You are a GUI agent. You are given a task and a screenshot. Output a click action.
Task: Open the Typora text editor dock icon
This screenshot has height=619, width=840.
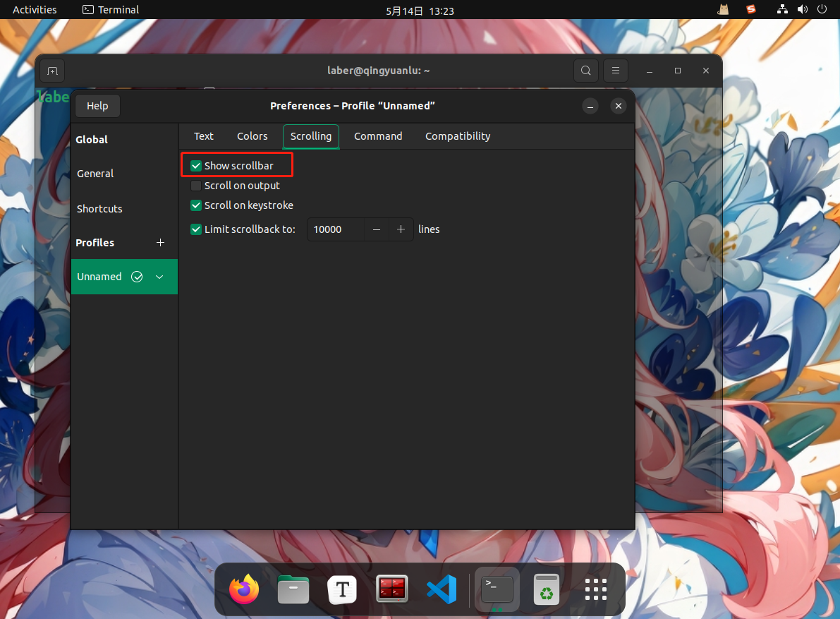(x=342, y=589)
